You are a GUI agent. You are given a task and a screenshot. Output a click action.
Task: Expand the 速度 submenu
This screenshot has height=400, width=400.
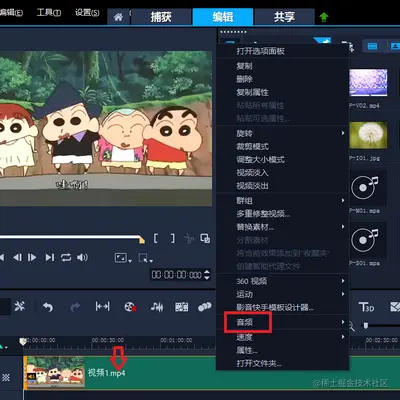click(x=282, y=337)
